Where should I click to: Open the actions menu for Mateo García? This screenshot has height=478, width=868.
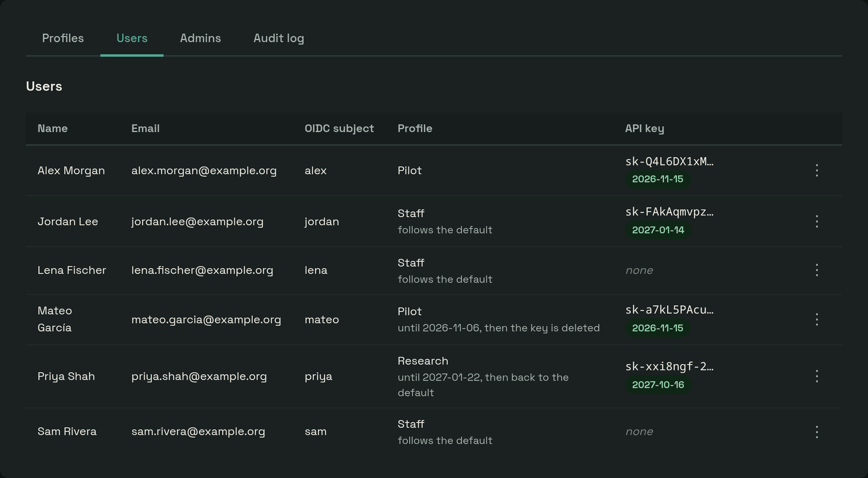tap(817, 320)
